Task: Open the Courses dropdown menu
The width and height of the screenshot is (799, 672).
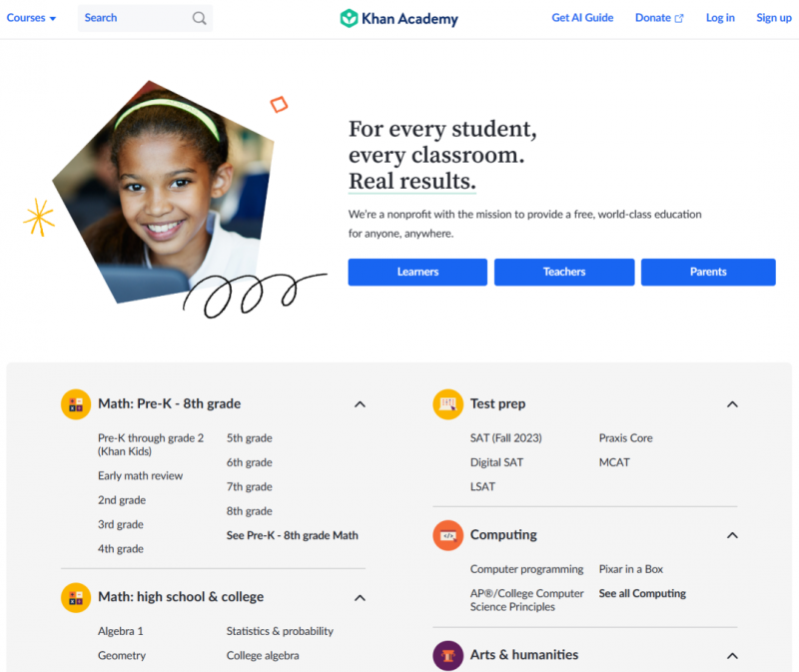Action: (31, 18)
